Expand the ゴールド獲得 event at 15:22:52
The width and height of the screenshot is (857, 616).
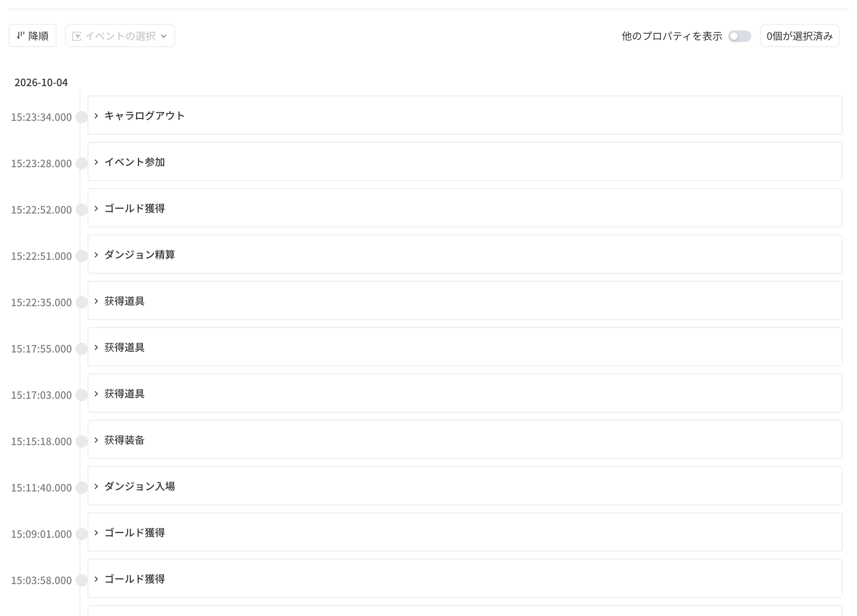(x=96, y=208)
